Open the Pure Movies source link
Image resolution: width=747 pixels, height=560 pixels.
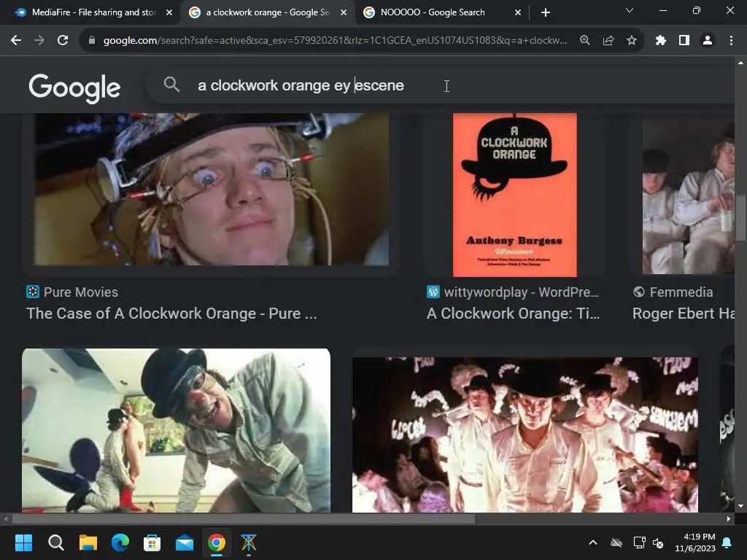(x=72, y=292)
